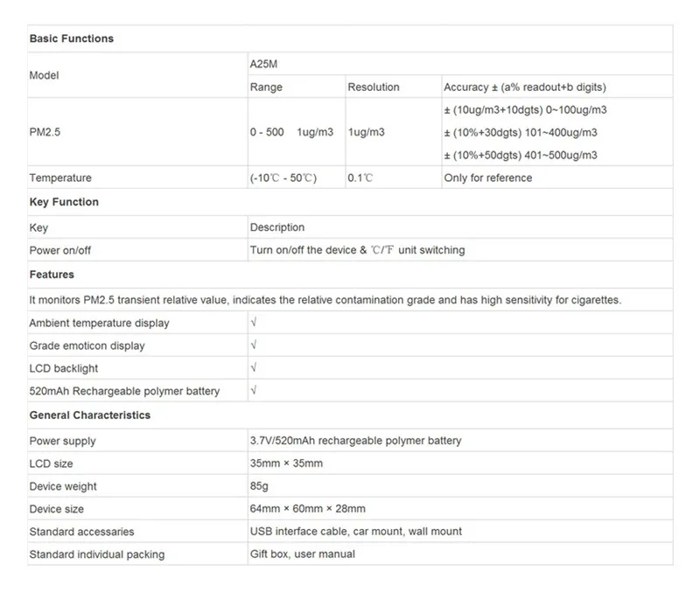Viewport: 700px width, 606px height.
Task: Click the Power on/off key label
Action: click(x=59, y=250)
